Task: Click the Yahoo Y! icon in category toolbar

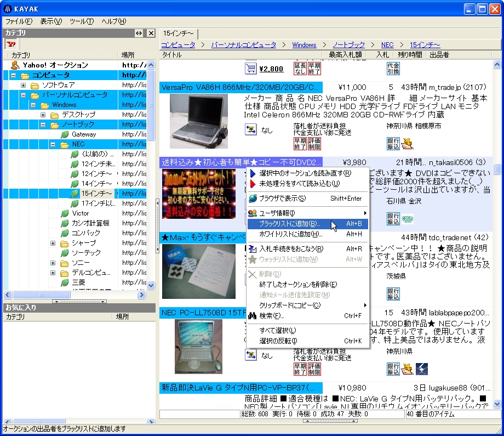Action: point(11,44)
